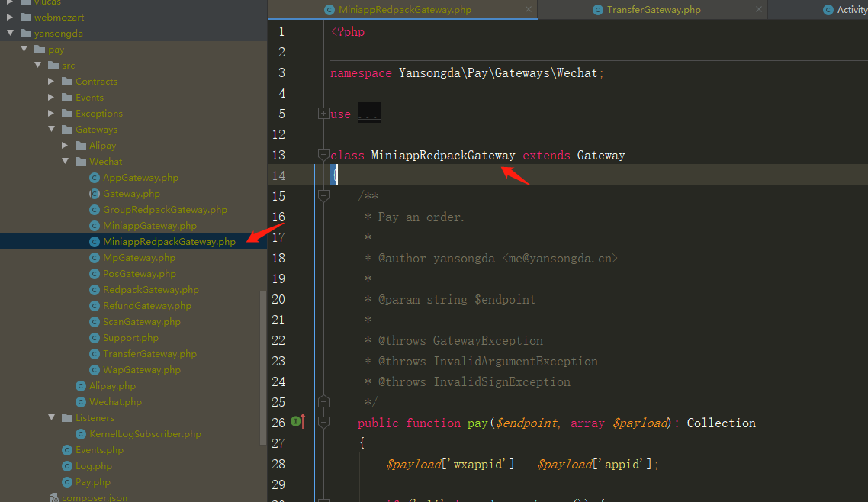Fold the class block on line 13
This screenshot has height=502, width=868.
[323, 154]
